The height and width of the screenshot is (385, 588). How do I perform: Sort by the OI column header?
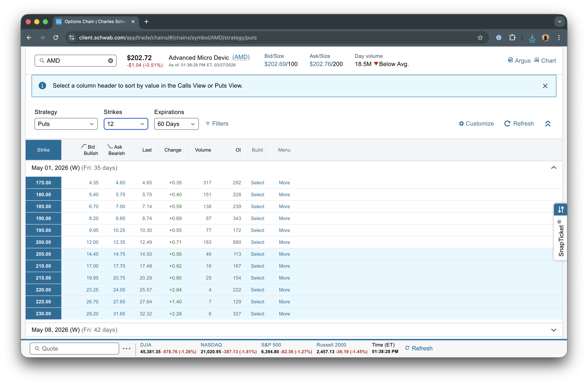coord(238,150)
